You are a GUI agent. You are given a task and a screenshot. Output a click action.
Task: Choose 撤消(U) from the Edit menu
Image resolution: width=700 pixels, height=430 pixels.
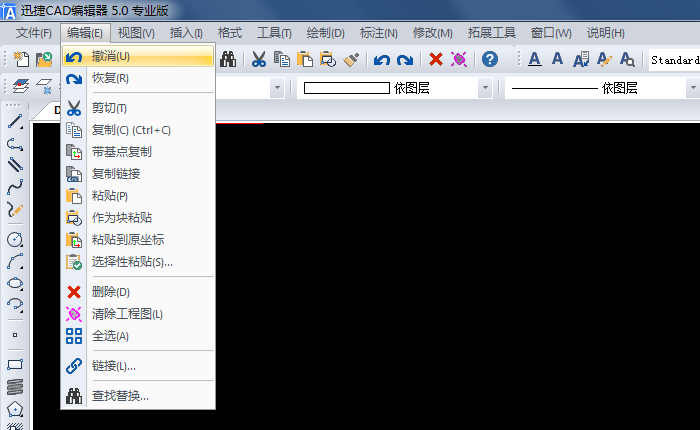pos(138,56)
